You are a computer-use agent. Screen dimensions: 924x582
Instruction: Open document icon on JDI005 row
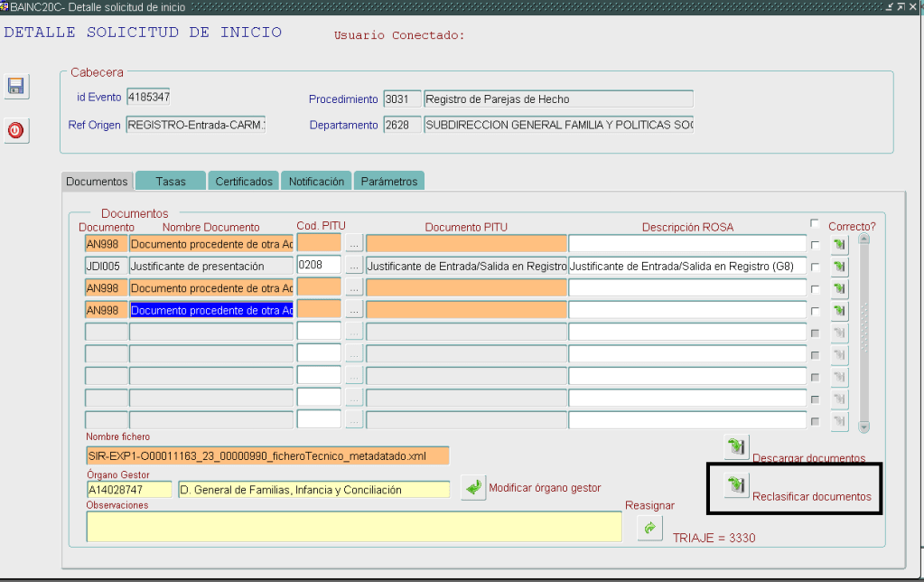coord(839,267)
